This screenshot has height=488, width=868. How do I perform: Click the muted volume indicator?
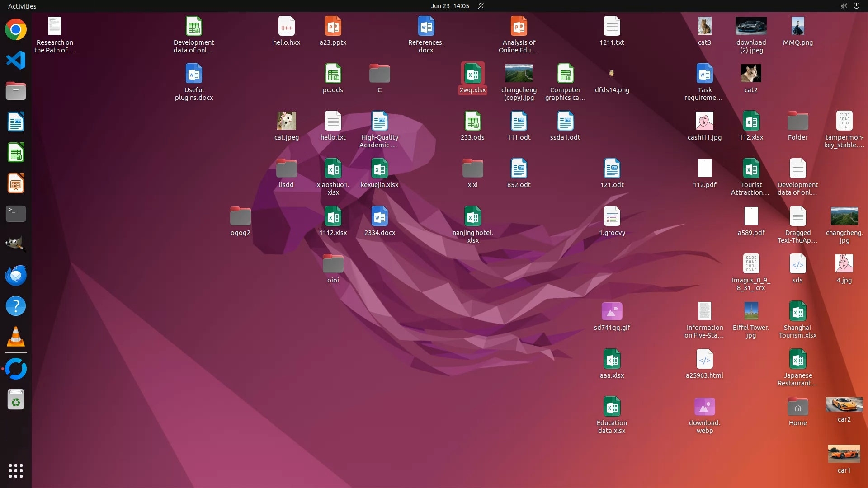click(843, 6)
